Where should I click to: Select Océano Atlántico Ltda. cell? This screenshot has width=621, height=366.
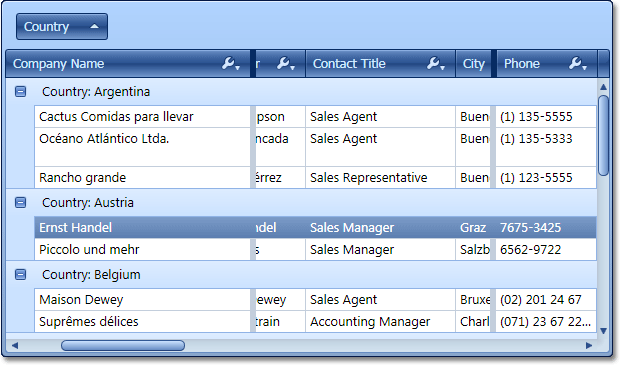(143, 147)
